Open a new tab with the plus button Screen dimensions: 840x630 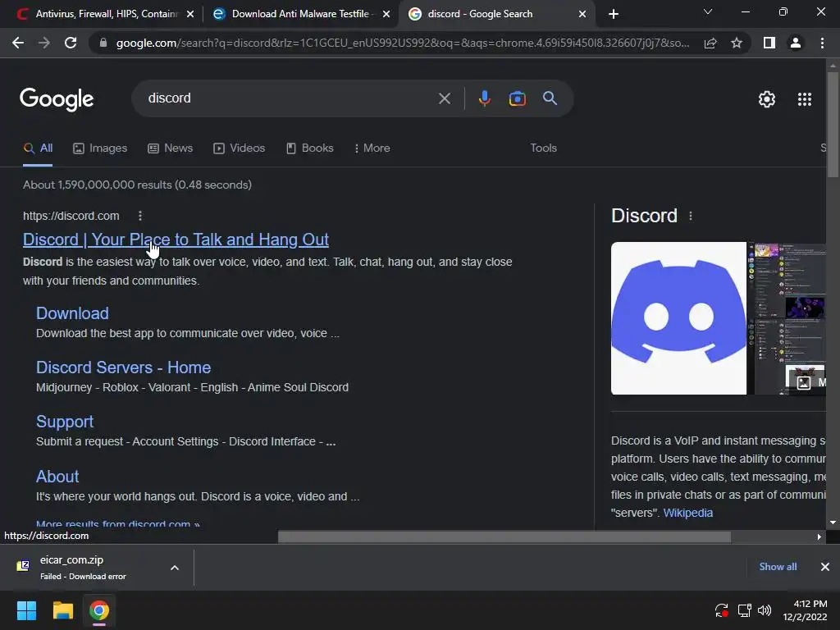[614, 14]
